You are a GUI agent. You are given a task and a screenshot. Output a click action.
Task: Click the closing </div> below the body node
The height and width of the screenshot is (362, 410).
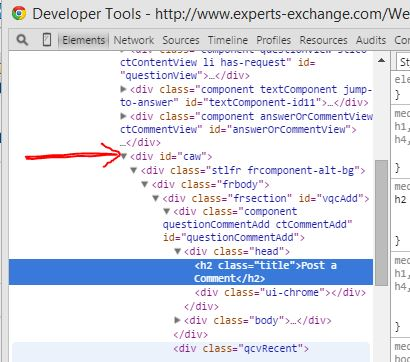191,334
